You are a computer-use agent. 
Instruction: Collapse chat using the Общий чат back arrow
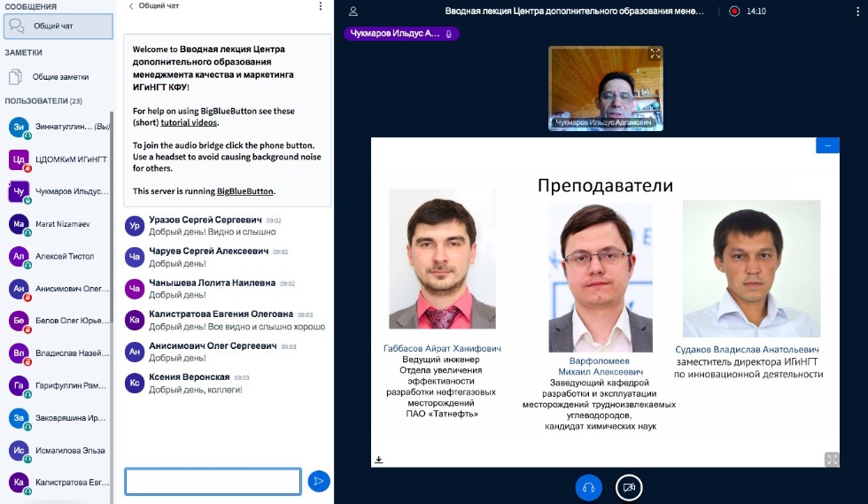pyautogui.click(x=132, y=6)
